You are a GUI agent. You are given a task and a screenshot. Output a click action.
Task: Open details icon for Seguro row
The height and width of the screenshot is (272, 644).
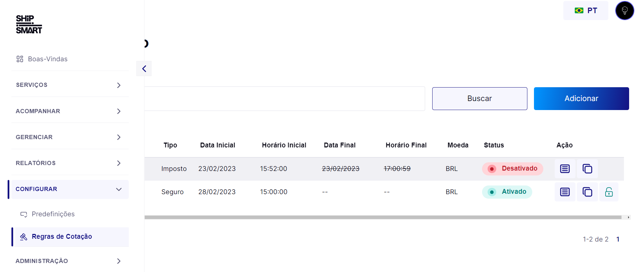(565, 192)
